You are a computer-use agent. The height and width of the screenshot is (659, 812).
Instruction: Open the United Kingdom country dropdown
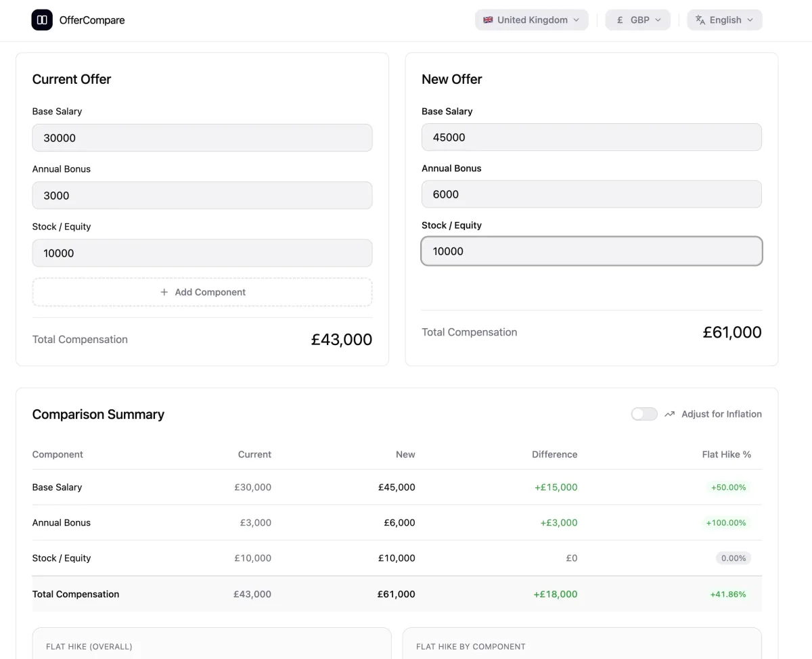532,20
